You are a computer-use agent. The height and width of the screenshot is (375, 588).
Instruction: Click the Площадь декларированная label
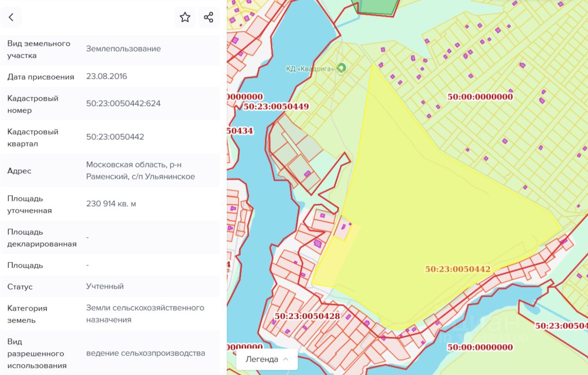[42, 238]
